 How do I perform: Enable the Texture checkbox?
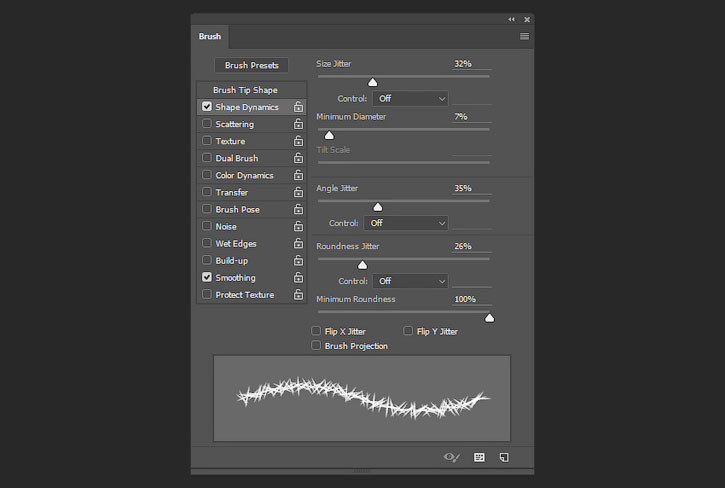207,141
